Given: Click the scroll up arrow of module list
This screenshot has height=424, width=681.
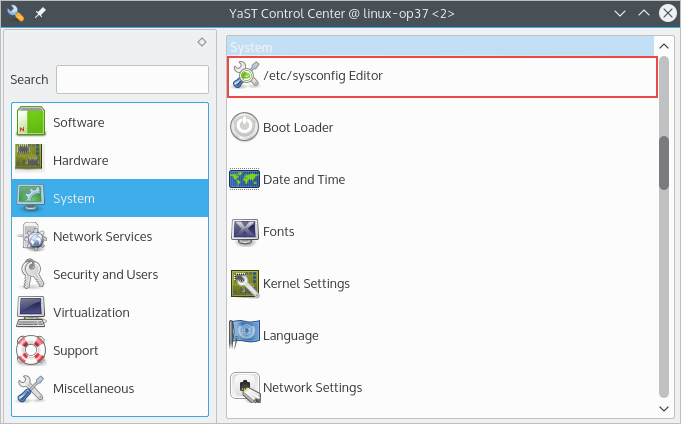Looking at the screenshot, I should pyautogui.click(x=664, y=47).
